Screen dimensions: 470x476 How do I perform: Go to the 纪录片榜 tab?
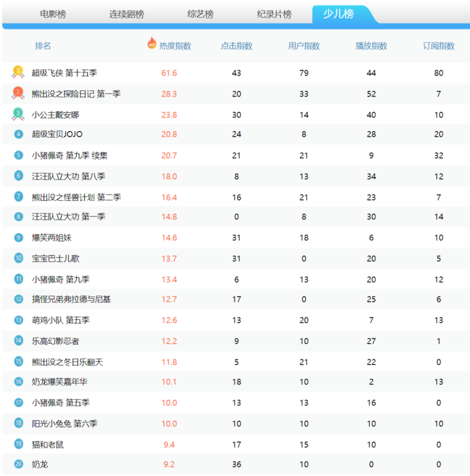tap(274, 14)
